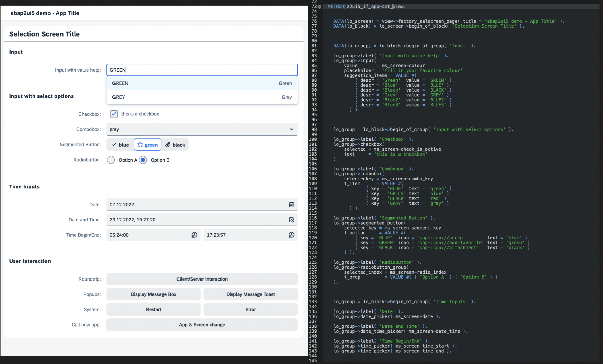Focus the Input with value help field
603x364 pixels.
point(202,70)
